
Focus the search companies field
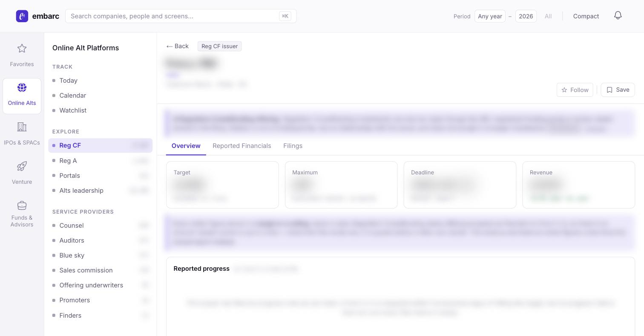[x=181, y=16]
